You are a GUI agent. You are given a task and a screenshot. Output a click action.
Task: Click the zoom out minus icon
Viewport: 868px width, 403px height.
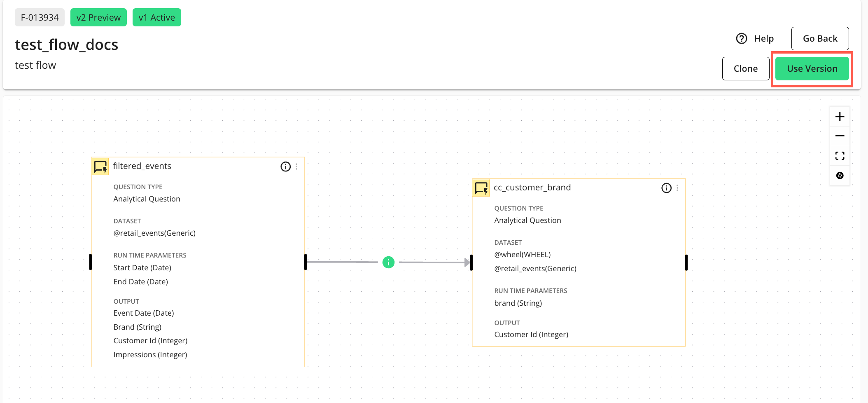pos(840,136)
